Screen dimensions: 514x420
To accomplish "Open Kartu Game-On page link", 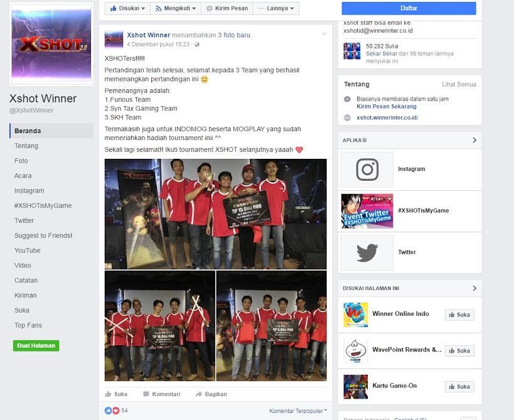I will [x=394, y=385].
